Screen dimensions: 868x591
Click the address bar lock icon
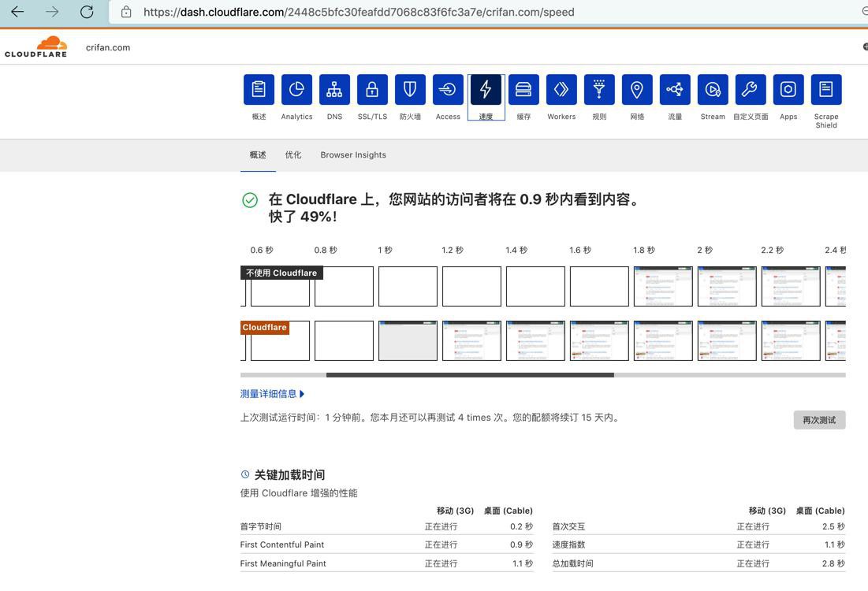126,12
